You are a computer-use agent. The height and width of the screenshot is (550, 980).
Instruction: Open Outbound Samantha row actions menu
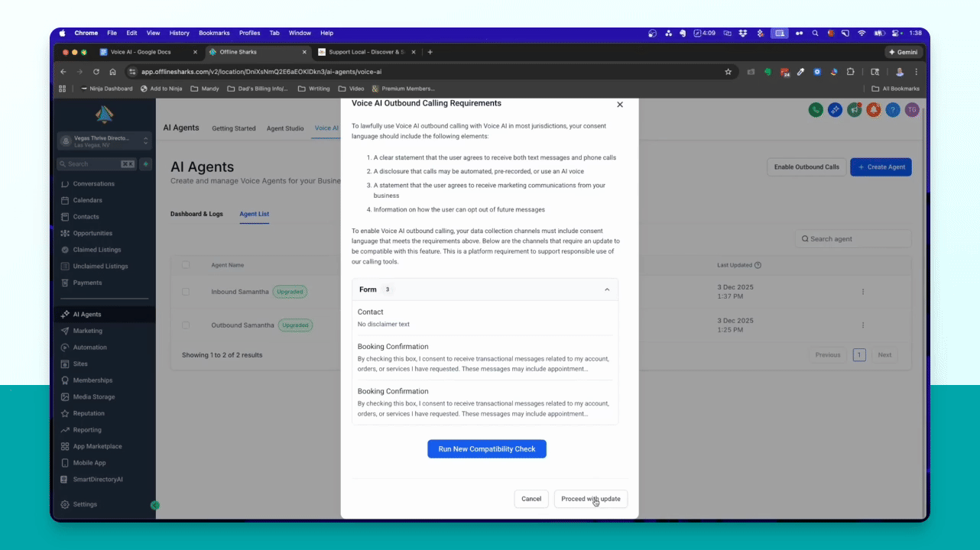(x=863, y=325)
